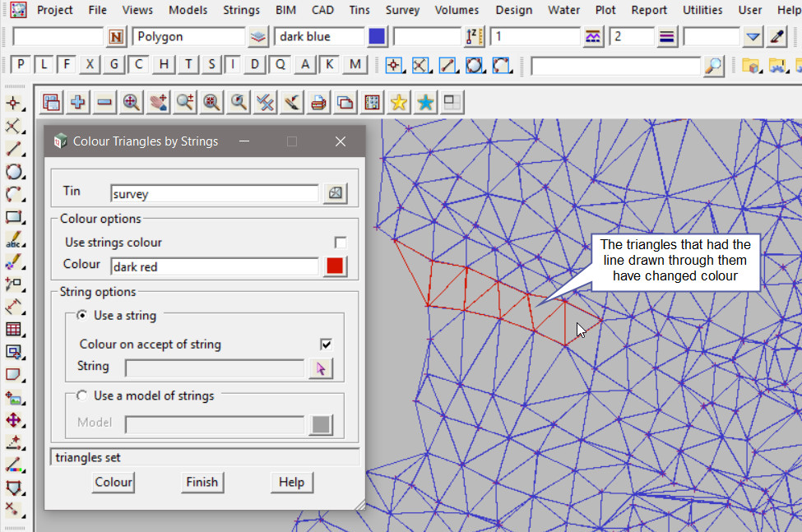Open the Design menu
Screen dimensions: 802x532
pos(513,10)
